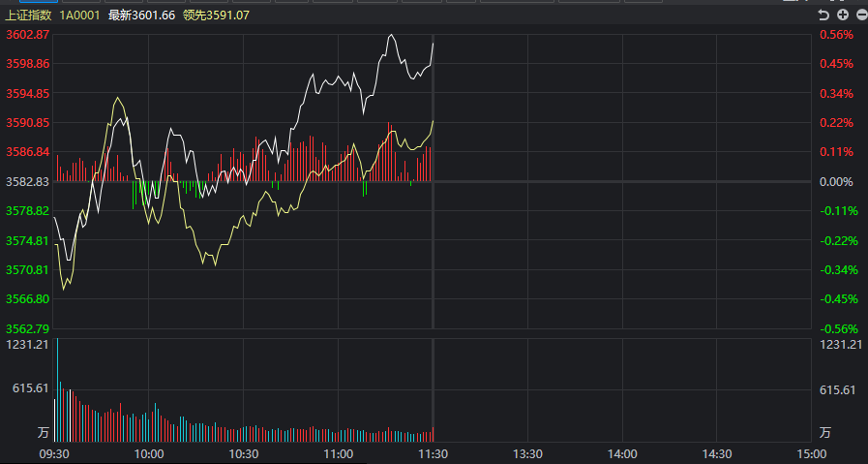Click the white index line's peak near 3602

[x=391, y=35]
